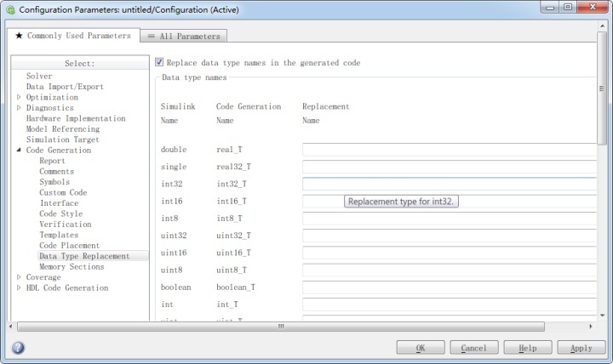Screen dimensions: 613x364
Task: Select Simulation Target in the tree
Action: point(62,139)
